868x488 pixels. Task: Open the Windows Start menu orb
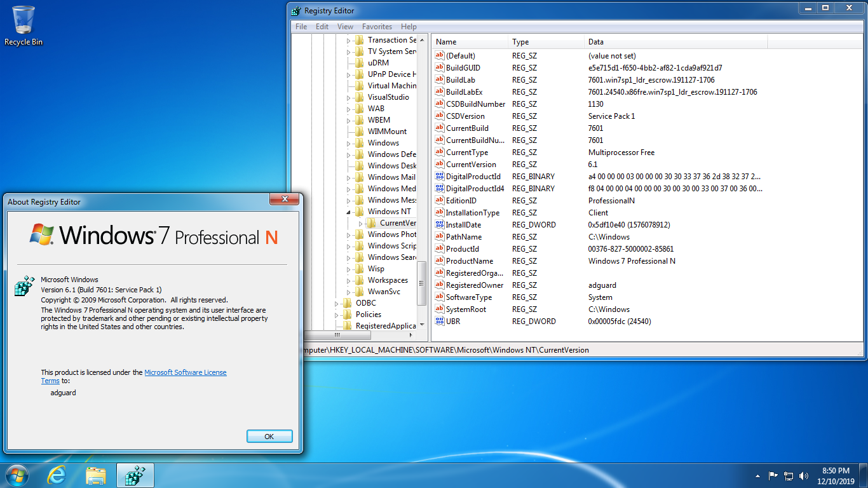pyautogui.click(x=17, y=475)
